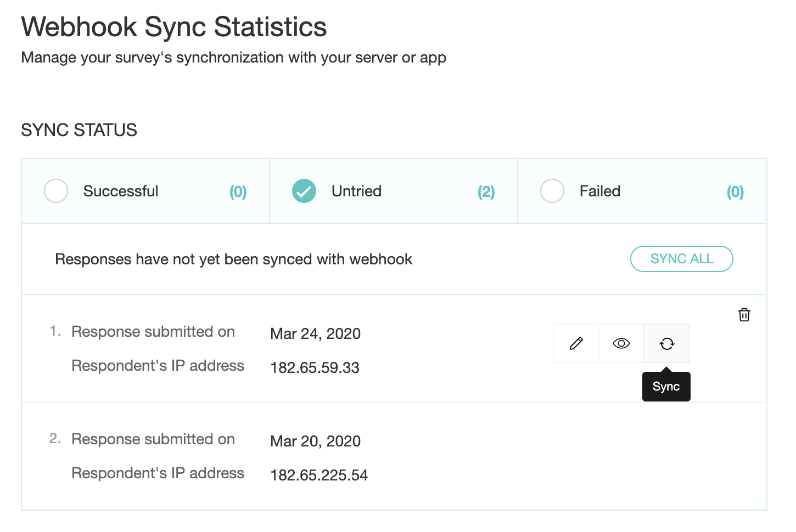The height and width of the screenshot is (532, 796).
Task: Click the Successful count (0)
Action: [238, 191]
